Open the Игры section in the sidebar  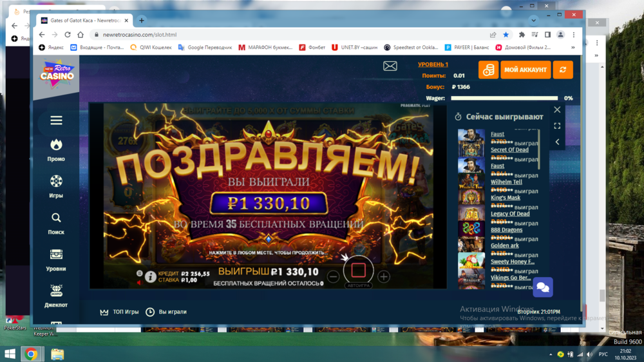[x=56, y=182]
